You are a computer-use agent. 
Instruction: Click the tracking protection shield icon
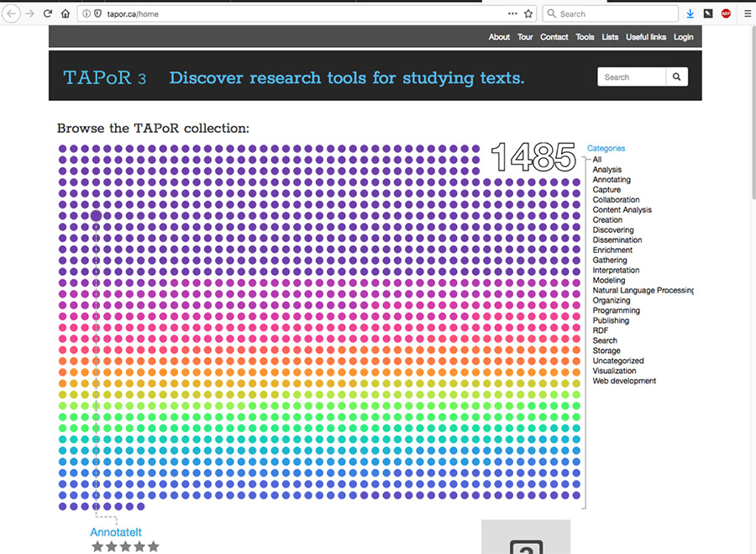(x=97, y=14)
